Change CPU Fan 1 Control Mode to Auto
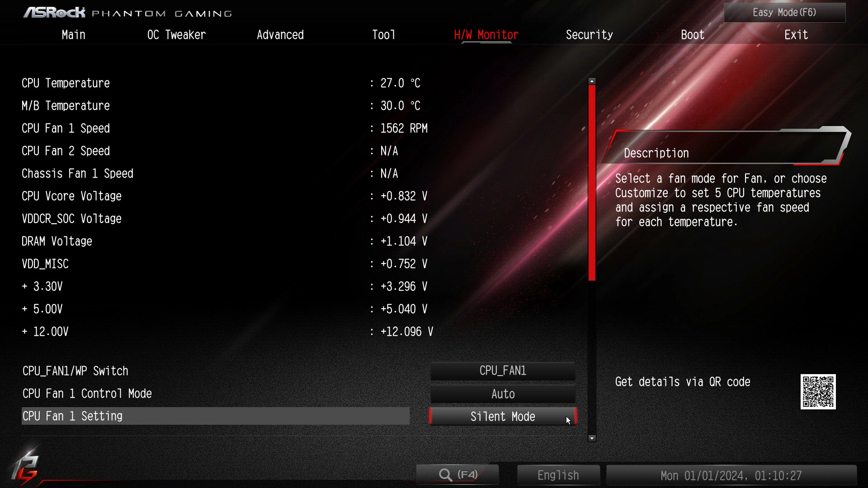This screenshot has height=488, width=868. (503, 393)
